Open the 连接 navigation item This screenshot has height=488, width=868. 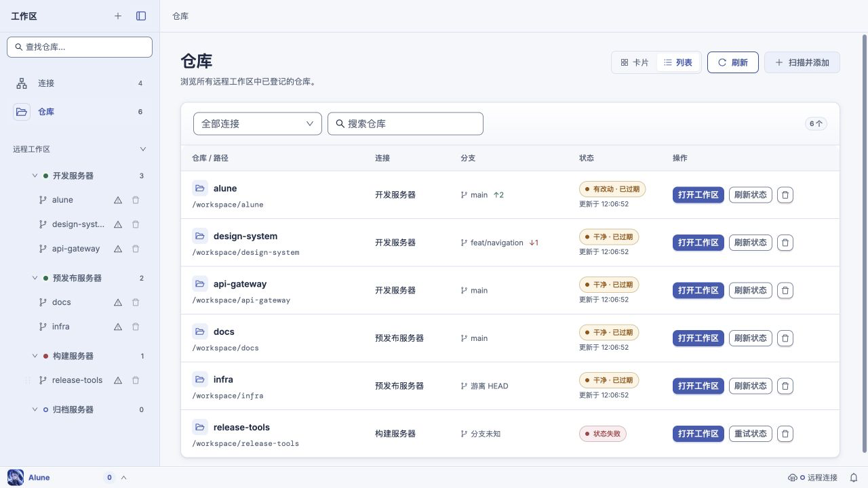(x=80, y=83)
